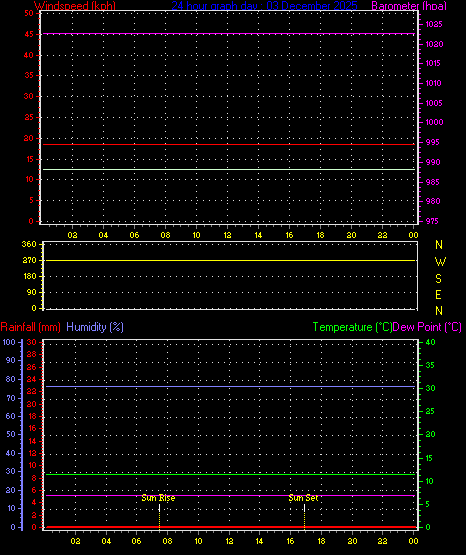Select the 'Temperature (°C)' legend label

point(352,327)
